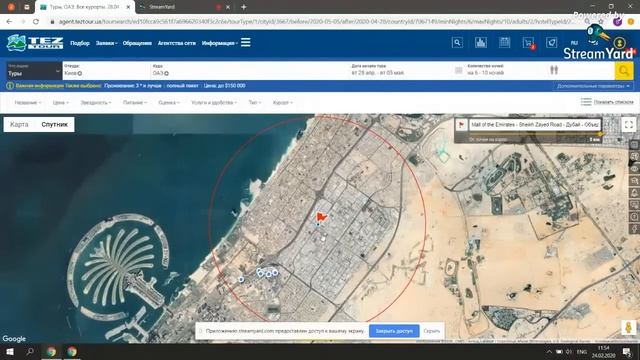Click the leftmost hotel marker near the marina
The height and width of the screenshot is (360, 640).
point(241,280)
